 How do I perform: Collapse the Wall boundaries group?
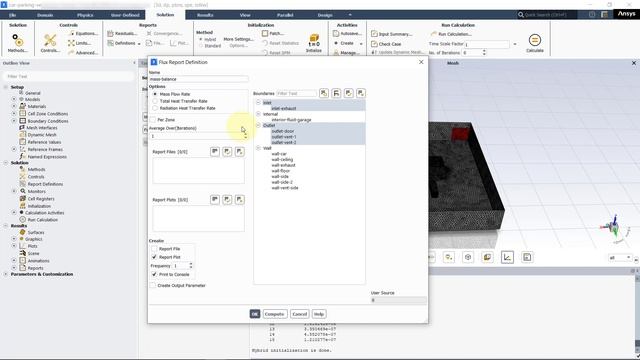pos(258,148)
